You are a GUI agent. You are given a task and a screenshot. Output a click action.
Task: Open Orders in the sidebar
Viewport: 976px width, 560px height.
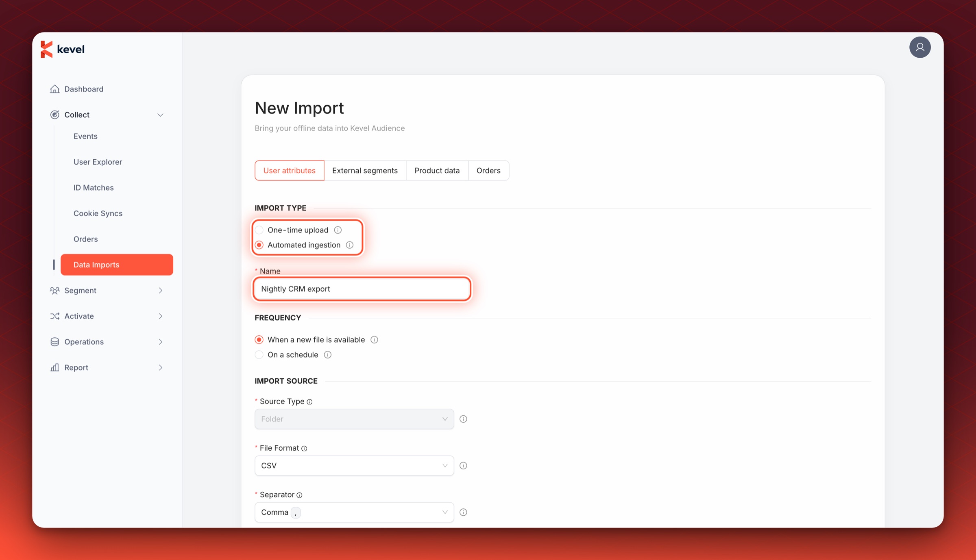tap(85, 239)
